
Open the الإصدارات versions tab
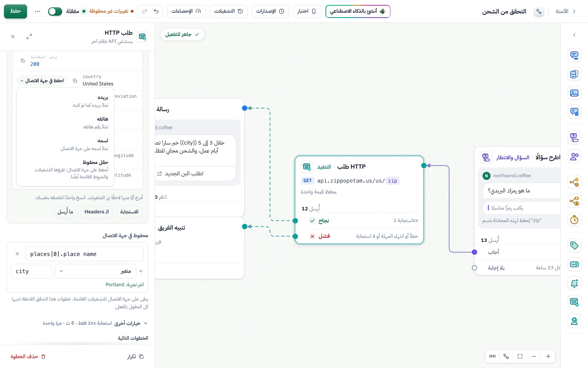pos(270,11)
